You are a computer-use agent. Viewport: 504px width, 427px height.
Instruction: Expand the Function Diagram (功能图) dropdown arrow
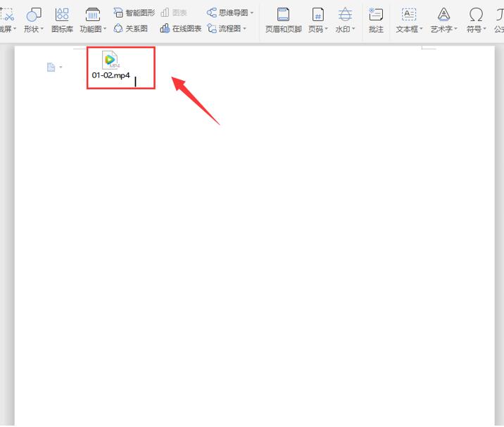[x=104, y=29]
